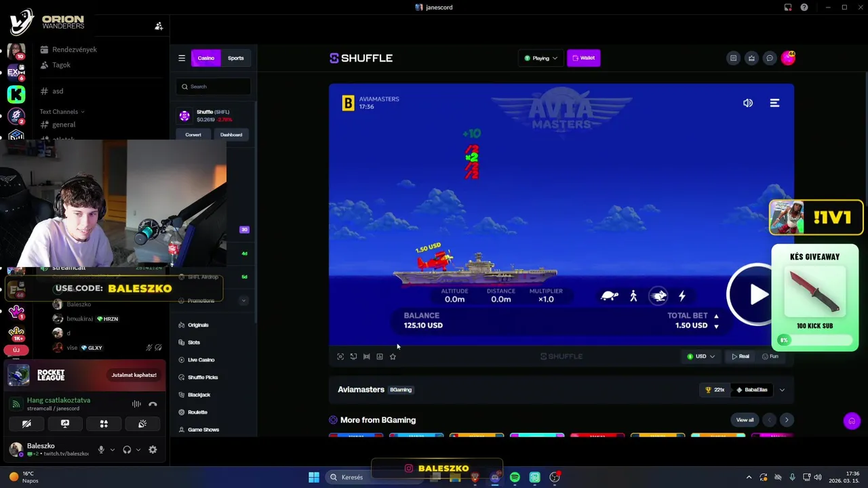Expand the Promotions section chevron
The height and width of the screenshot is (488, 868).
pos(243,301)
